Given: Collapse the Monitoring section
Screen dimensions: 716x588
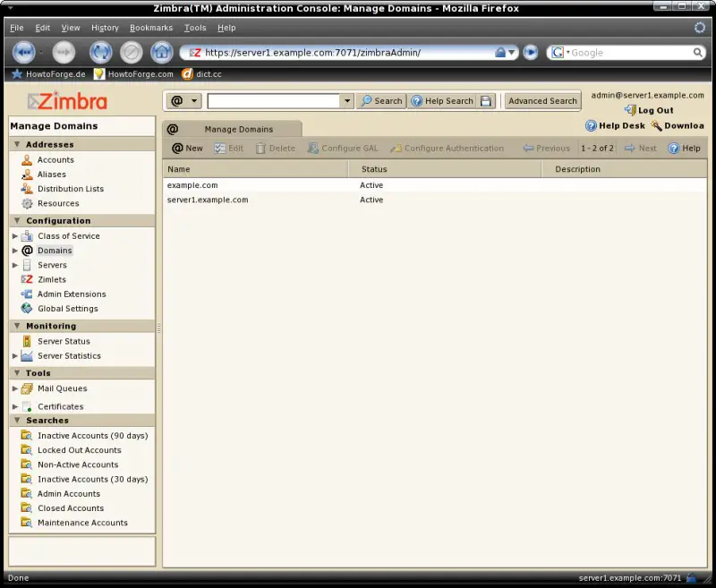Looking at the screenshot, I should click(x=17, y=326).
